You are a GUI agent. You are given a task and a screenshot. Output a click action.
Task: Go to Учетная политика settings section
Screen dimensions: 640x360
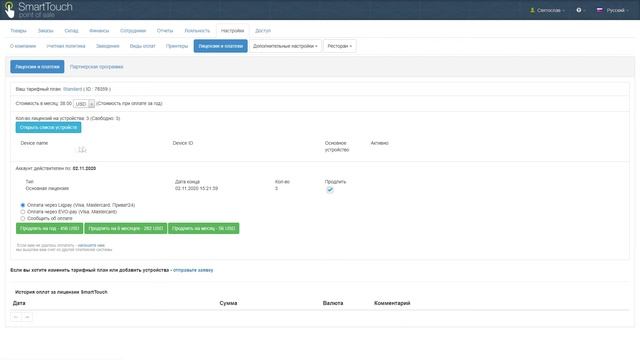66,46
